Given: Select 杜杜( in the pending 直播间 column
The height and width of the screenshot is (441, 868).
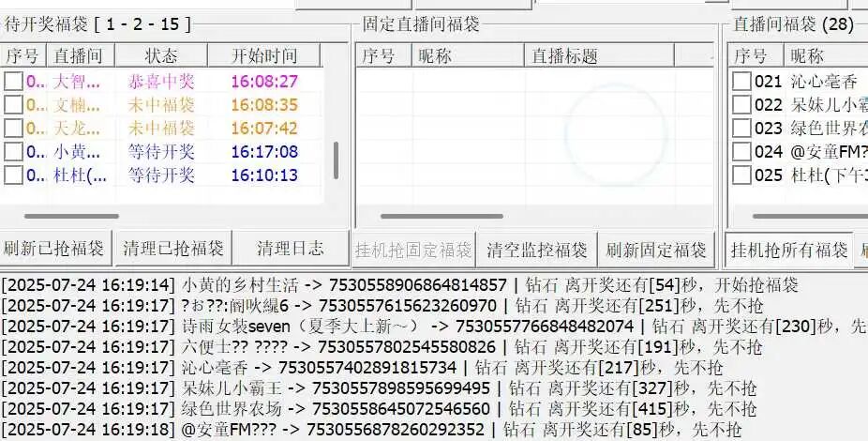Looking at the screenshot, I should click(80, 175).
